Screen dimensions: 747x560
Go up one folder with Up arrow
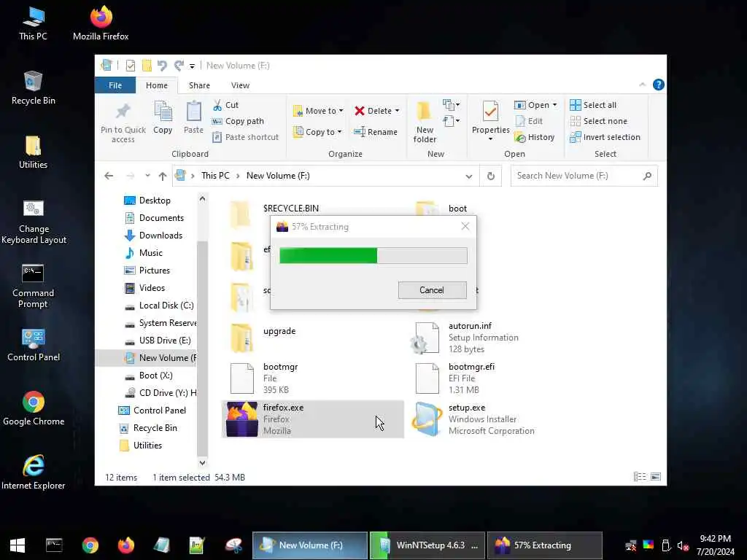click(163, 176)
